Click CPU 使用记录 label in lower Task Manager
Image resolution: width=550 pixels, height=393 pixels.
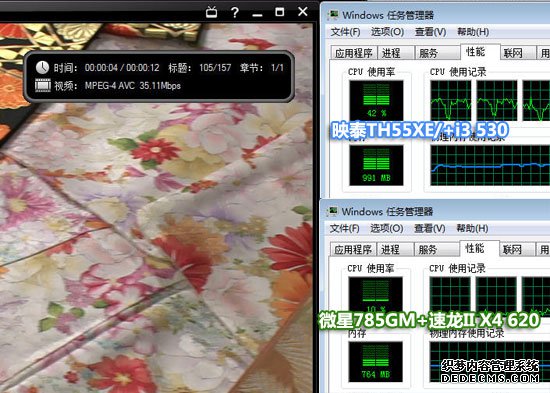pyautogui.click(x=457, y=268)
